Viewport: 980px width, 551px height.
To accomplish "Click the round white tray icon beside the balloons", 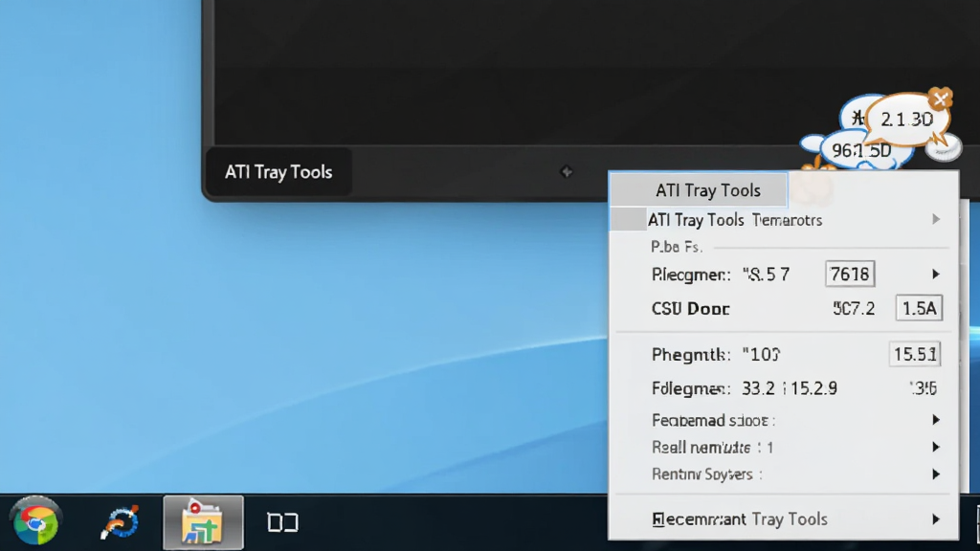I will pyautogui.click(x=943, y=148).
